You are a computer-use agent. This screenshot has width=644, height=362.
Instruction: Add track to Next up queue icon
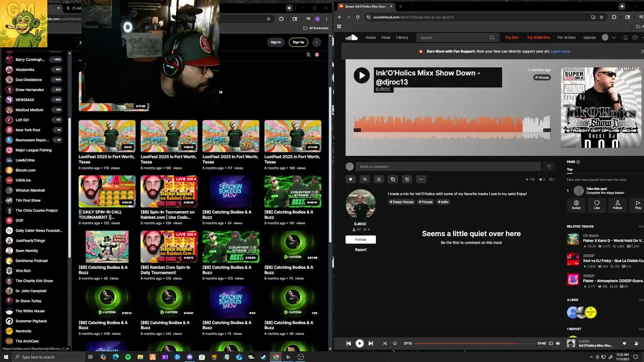(407, 179)
